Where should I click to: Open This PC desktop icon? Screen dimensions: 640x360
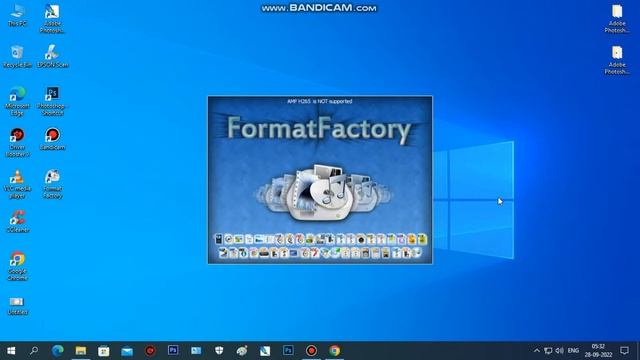[x=17, y=16]
